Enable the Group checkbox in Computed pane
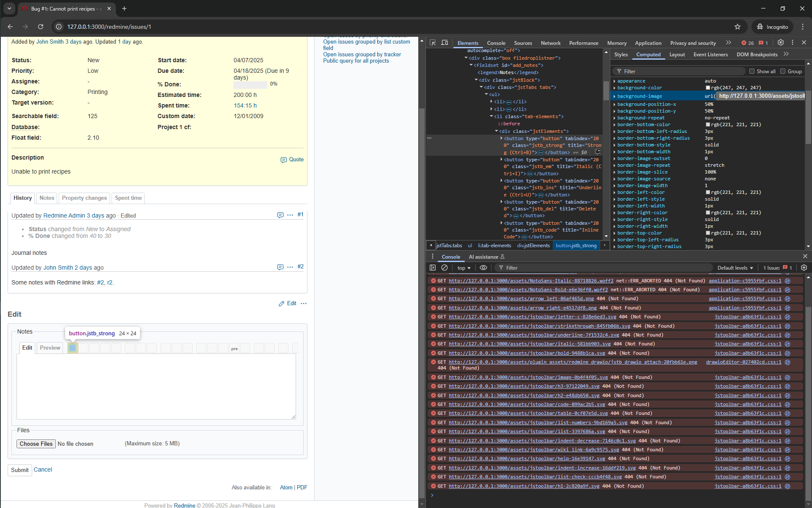Image resolution: width=812 pixels, height=508 pixels. coord(783,71)
